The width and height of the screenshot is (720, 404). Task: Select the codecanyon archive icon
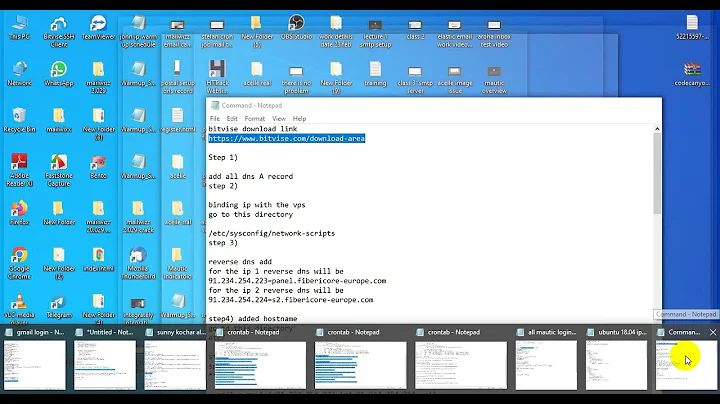pos(692,74)
